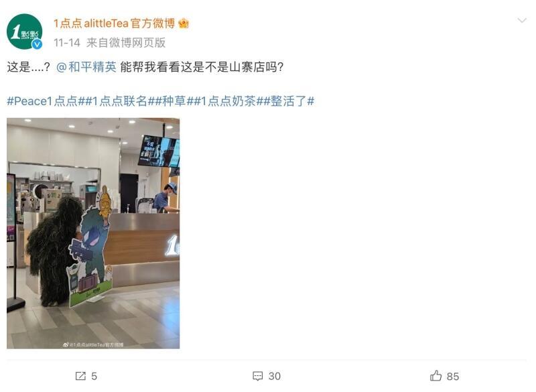Click the comment count 30
Screen dimensions: 536x392
click(275, 377)
